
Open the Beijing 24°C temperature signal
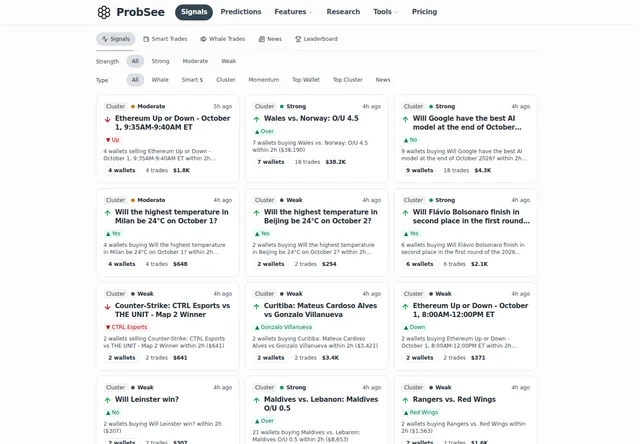point(320,216)
